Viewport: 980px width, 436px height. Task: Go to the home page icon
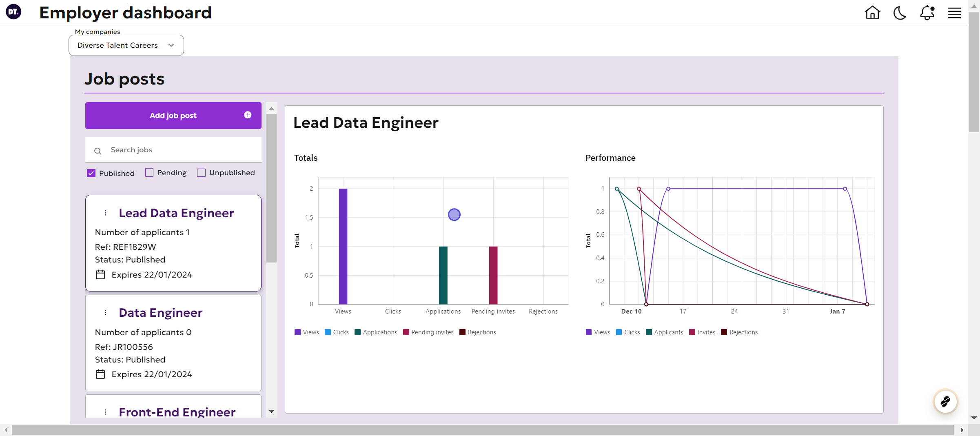tap(872, 13)
